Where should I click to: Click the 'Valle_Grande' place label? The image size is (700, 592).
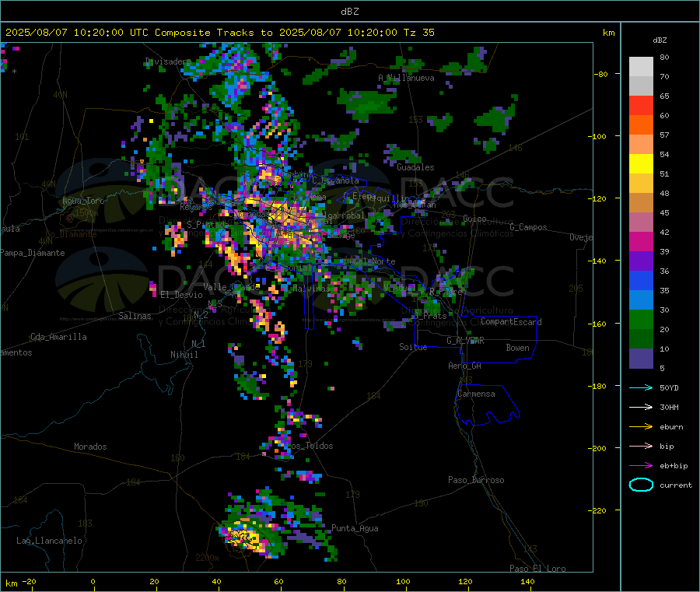tap(231, 286)
